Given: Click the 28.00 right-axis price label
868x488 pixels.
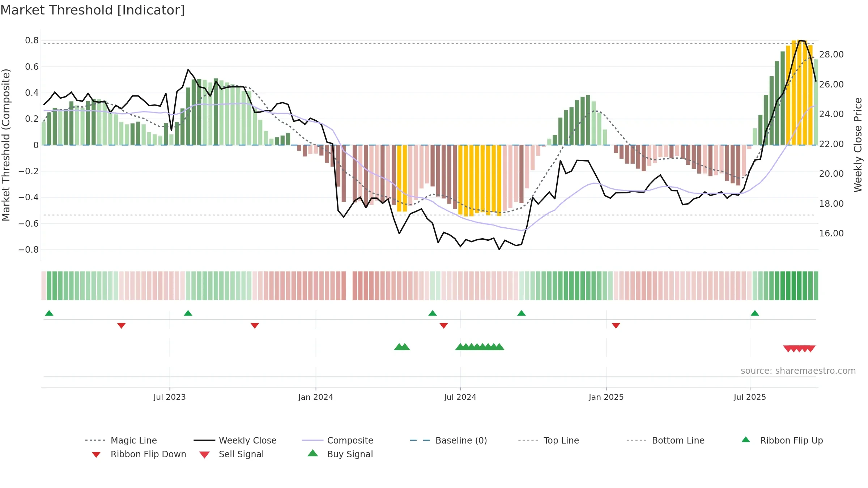Looking at the screenshot, I should (x=831, y=55).
